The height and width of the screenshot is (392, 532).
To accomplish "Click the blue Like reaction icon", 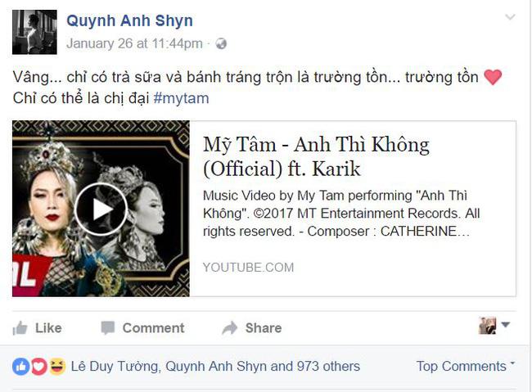I will pyautogui.click(x=21, y=367).
